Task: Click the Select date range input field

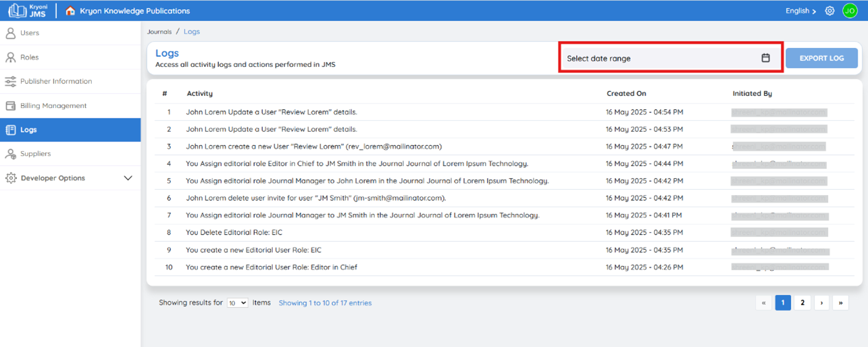Action: click(670, 58)
